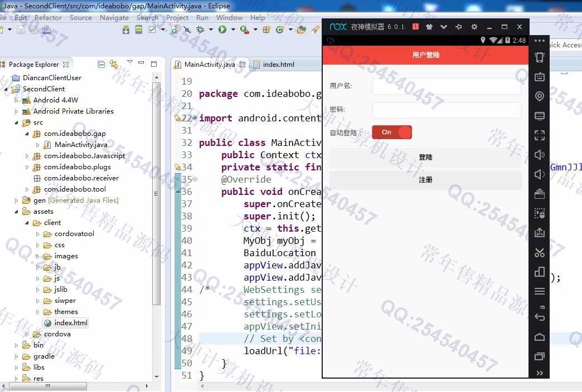Open Nox settings gear in title bar

(x=474, y=27)
